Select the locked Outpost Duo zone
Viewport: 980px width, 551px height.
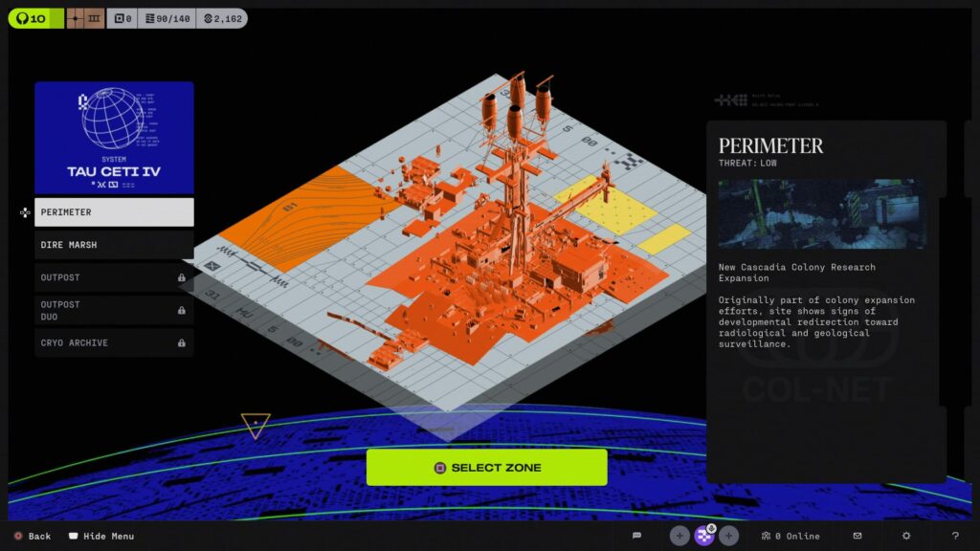point(114,310)
